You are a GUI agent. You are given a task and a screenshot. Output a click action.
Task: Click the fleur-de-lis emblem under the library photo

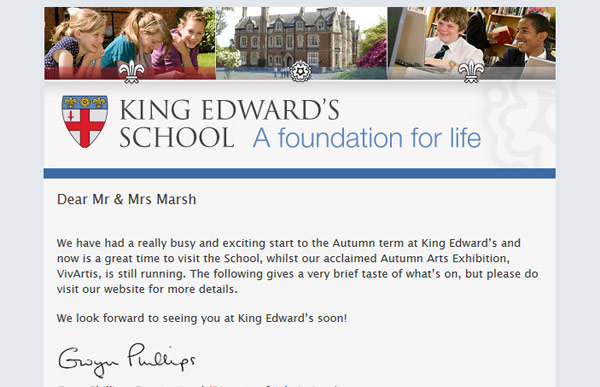[x=471, y=72]
